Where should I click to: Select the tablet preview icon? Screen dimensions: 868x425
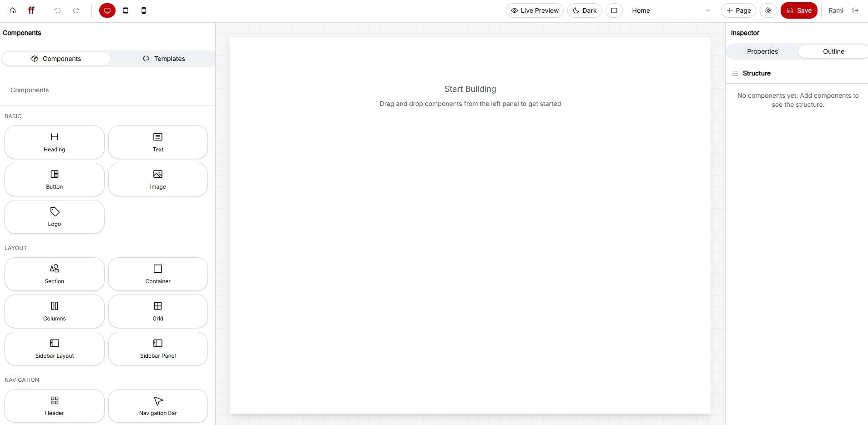click(x=125, y=10)
